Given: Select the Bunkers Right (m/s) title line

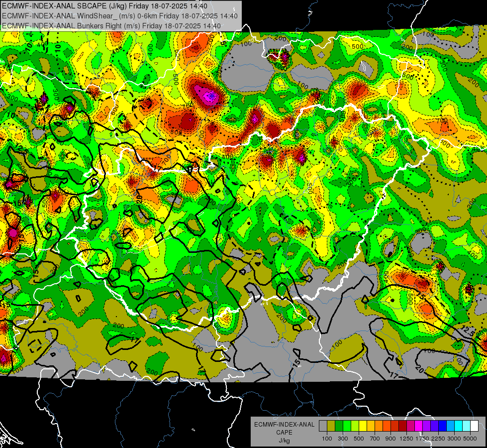Looking at the screenshot, I should coord(111,26).
